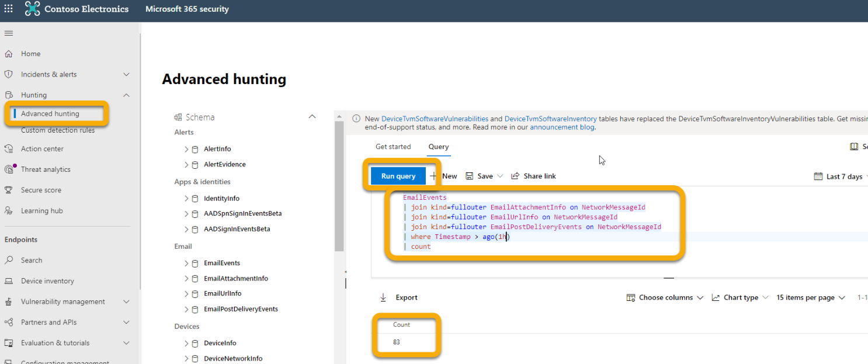Viewport: 868px width, 364px height.
Task: Click the Learning hub icon
Action: point(9,211)
